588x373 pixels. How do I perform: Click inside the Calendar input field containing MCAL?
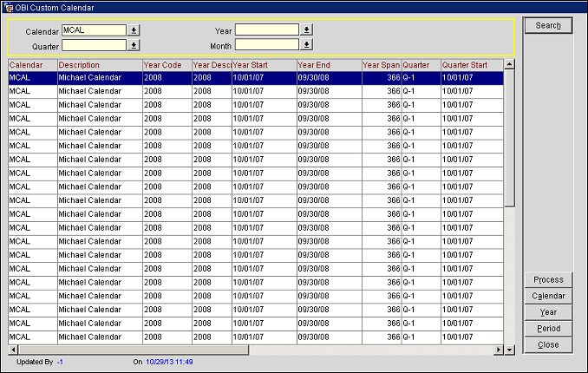click(94, 29)
